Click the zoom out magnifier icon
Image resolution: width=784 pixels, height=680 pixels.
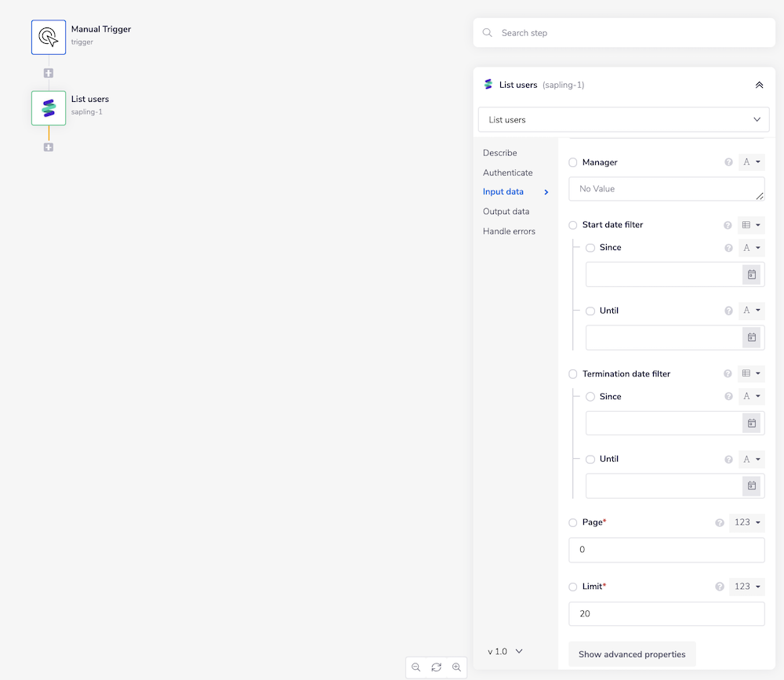click(x=416, y=667)
